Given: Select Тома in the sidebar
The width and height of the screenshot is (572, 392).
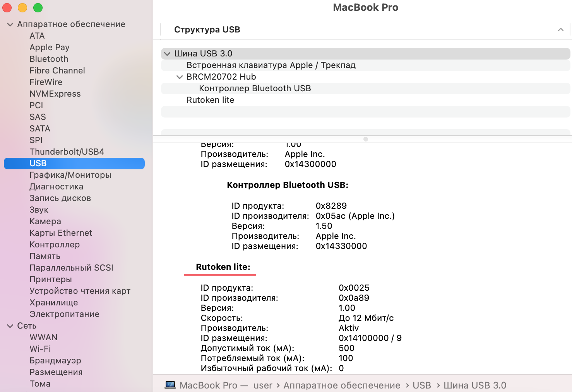Looking at the screenshot, I should point(40,384).
